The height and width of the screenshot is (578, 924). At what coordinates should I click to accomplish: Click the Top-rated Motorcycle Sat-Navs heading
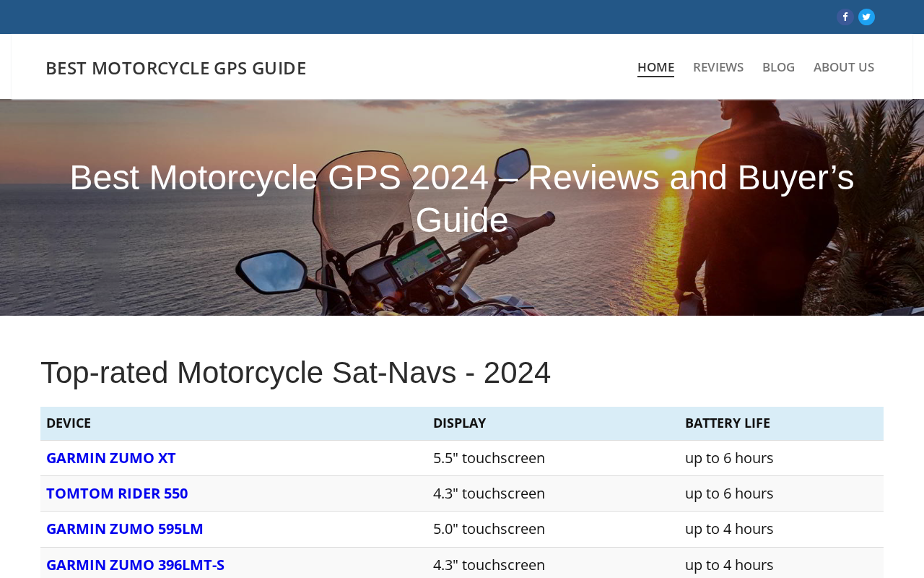[x=295, y=373]
